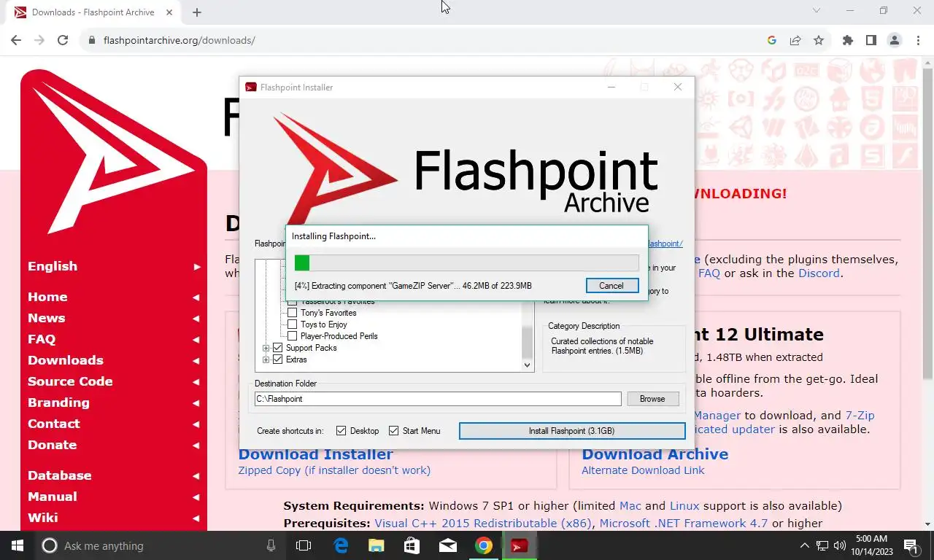Open the tab search chevron
The width and height of the screenshot is (934, 560).
[x=817, y=10]
